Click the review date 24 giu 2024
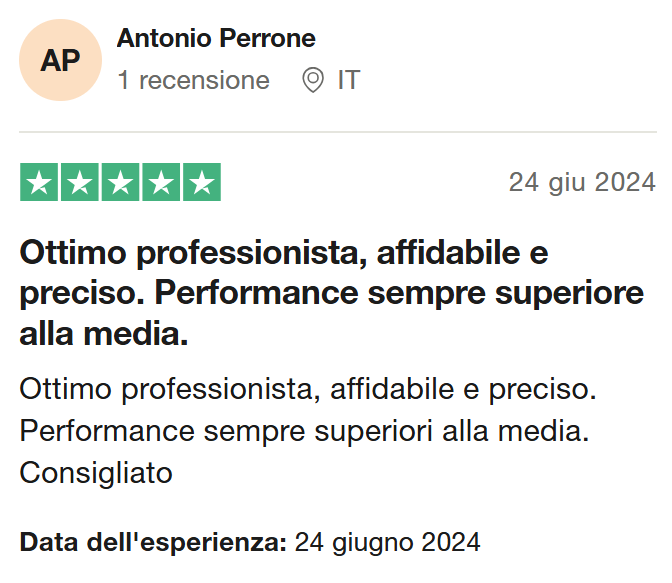 pyautogui.click(x=582, y=182)
